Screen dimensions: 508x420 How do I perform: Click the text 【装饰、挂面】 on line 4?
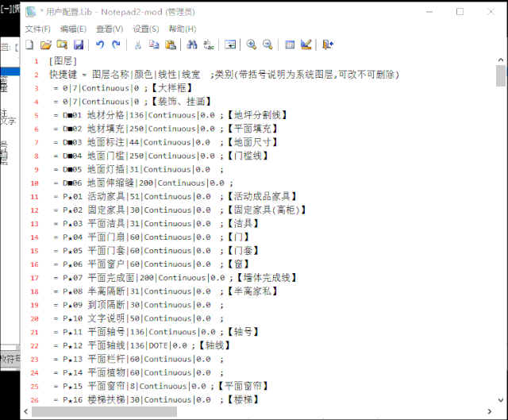[x=182, y=102]
